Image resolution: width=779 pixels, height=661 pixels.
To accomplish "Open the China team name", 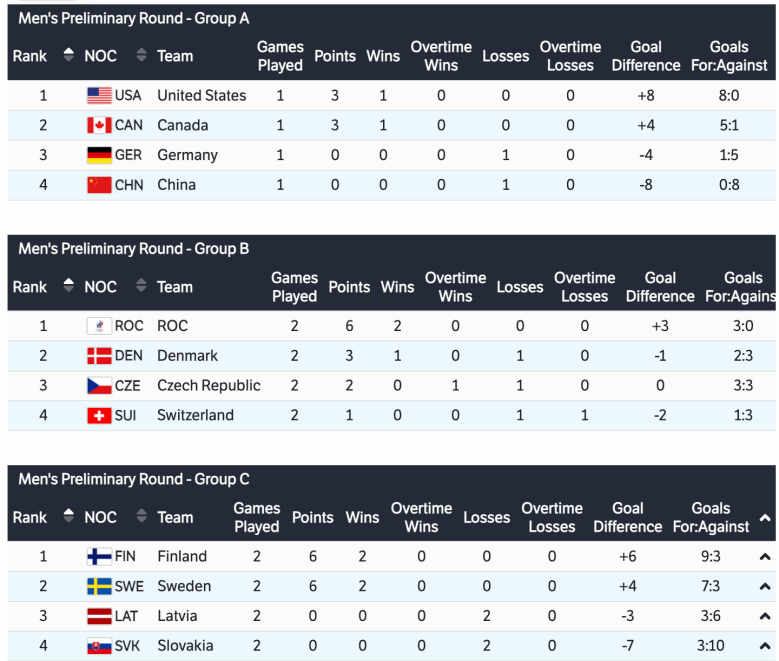I will tap(177, 185).
